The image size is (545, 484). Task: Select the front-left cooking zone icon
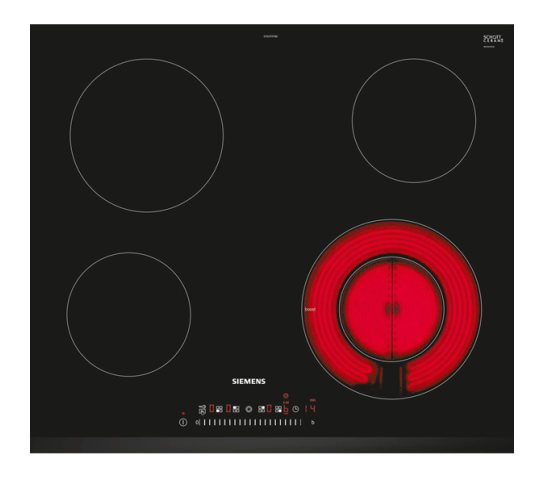pyautogui.click(x=219, y=409)
